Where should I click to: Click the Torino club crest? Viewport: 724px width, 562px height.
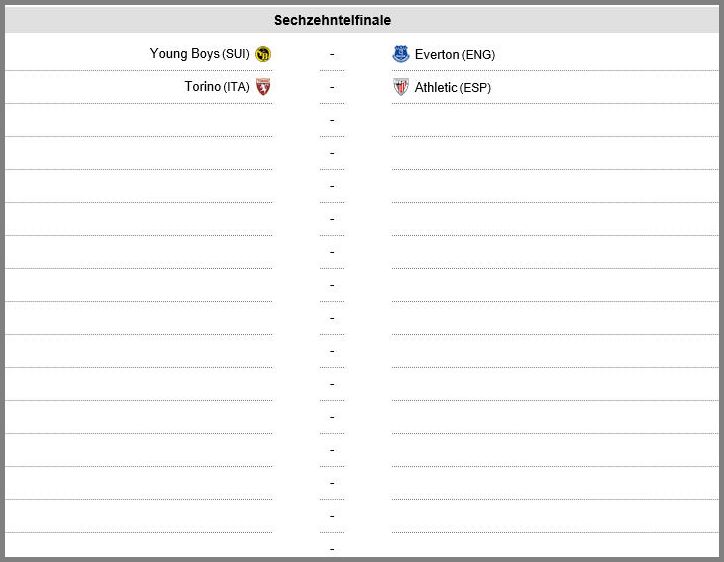pyautogui.click(x=263, y=87)
